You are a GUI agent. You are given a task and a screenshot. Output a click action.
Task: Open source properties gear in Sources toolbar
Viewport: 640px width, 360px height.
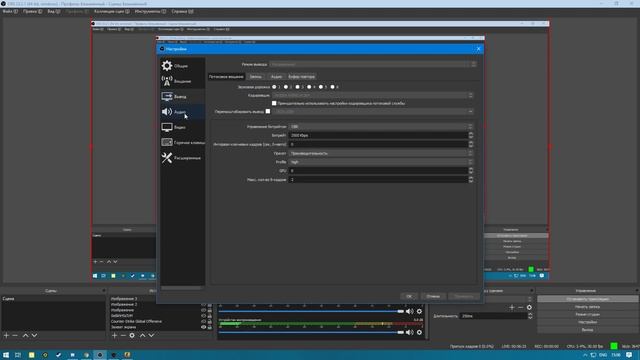[x=132, y=335]
